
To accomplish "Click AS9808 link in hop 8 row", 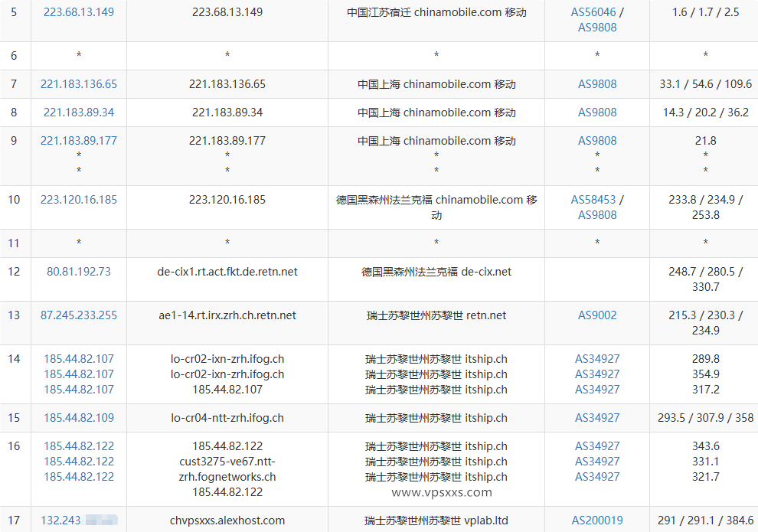I will point(597,113).
